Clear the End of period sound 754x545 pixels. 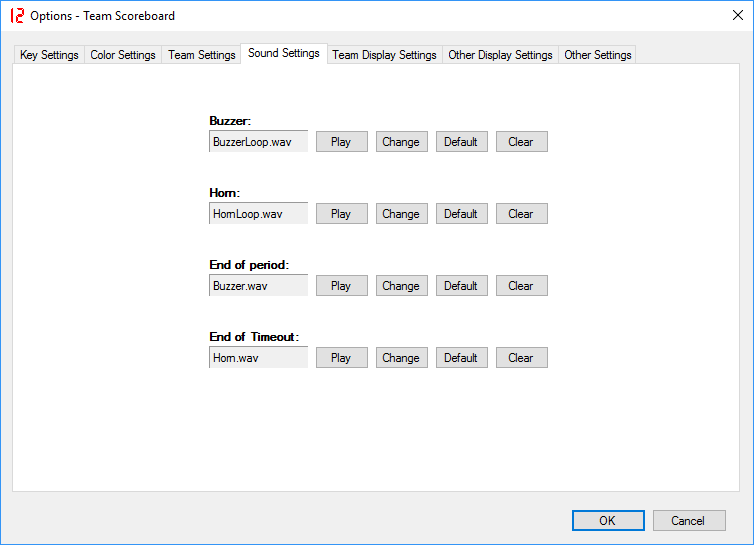pos(521,286)
